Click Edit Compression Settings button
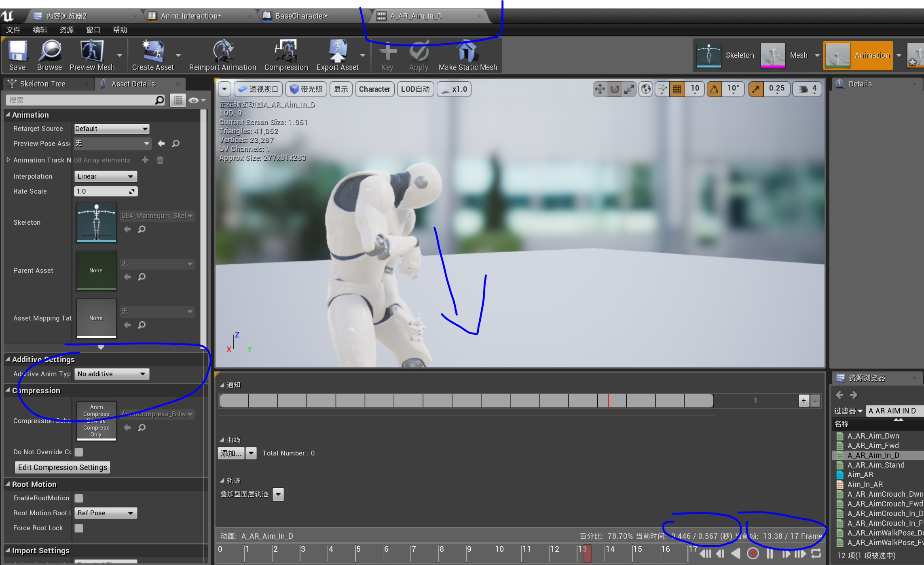Viewport: 924px width, 565px height. click(63, 467)
